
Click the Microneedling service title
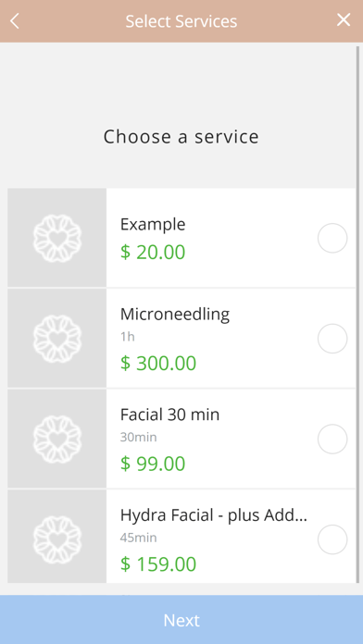click(175, 315)
